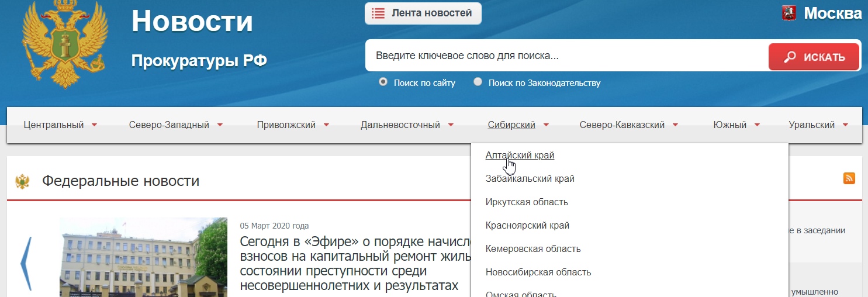Choose Иркутская область from the dropdown
This screenshot has width=868, height=297.
tap(527, 202)
